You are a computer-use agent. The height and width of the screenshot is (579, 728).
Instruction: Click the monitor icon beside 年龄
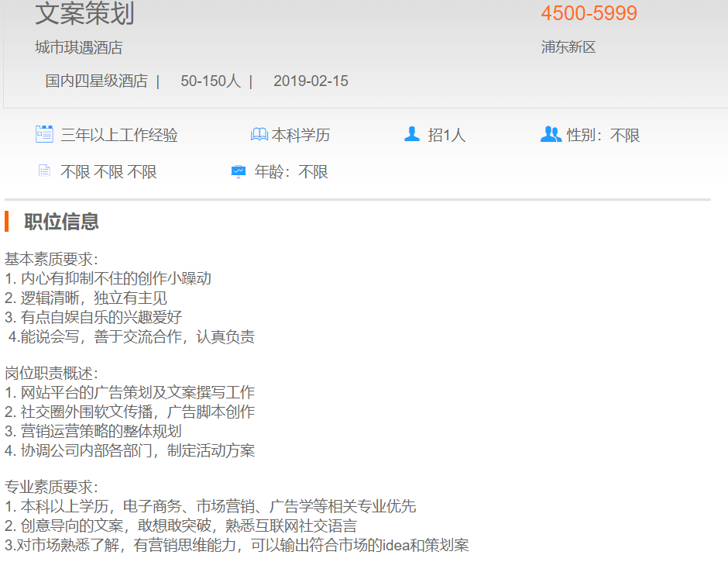coord(239,171)
